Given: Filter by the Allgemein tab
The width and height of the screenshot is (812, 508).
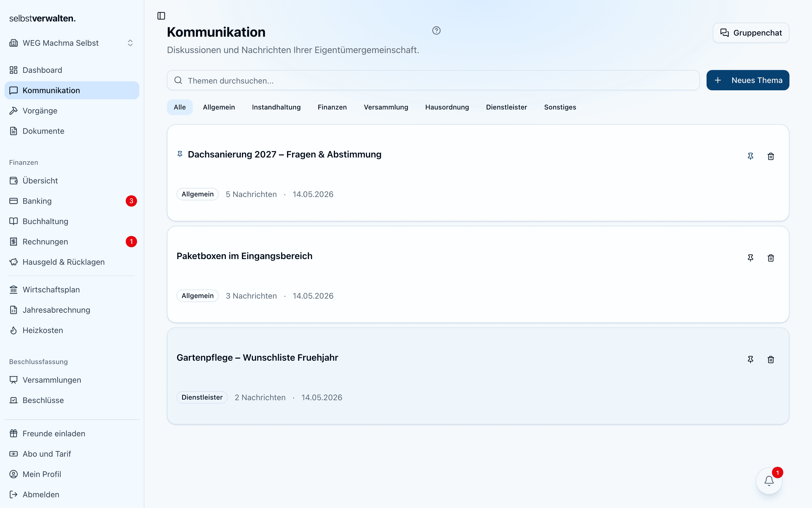Looking at the screenshot, I should 219,107.
